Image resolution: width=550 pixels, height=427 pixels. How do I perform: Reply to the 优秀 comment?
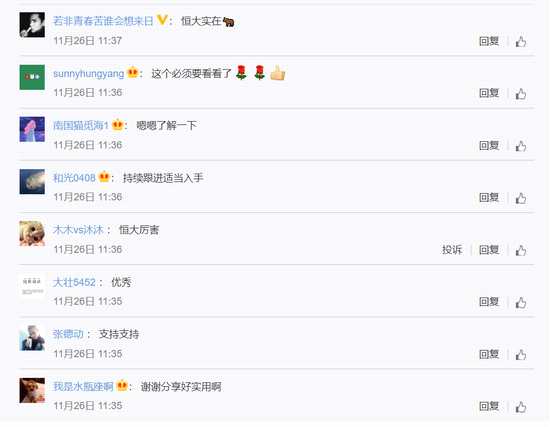[489, 302]
